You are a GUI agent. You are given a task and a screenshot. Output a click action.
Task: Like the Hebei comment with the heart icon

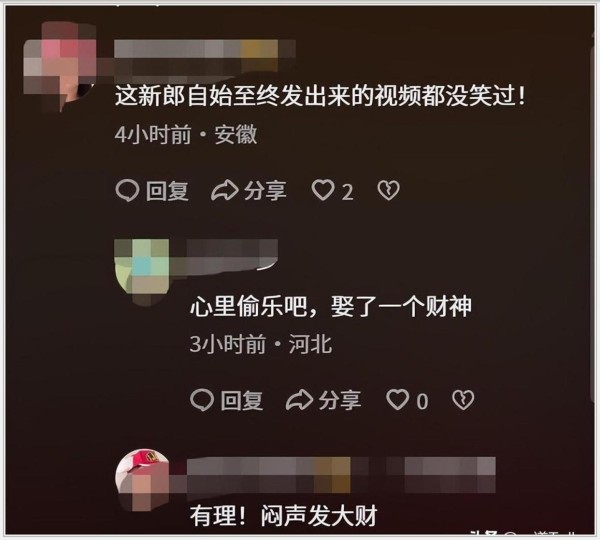pyautogui.click(x=398, y=400)
